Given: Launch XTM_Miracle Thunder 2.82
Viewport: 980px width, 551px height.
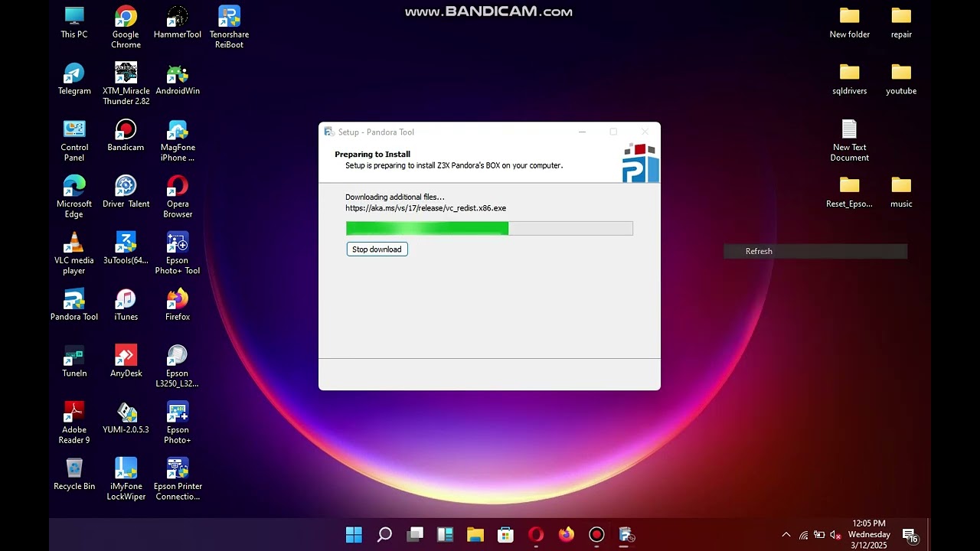Looking at the screenshot, I should [x=126, y=84].
